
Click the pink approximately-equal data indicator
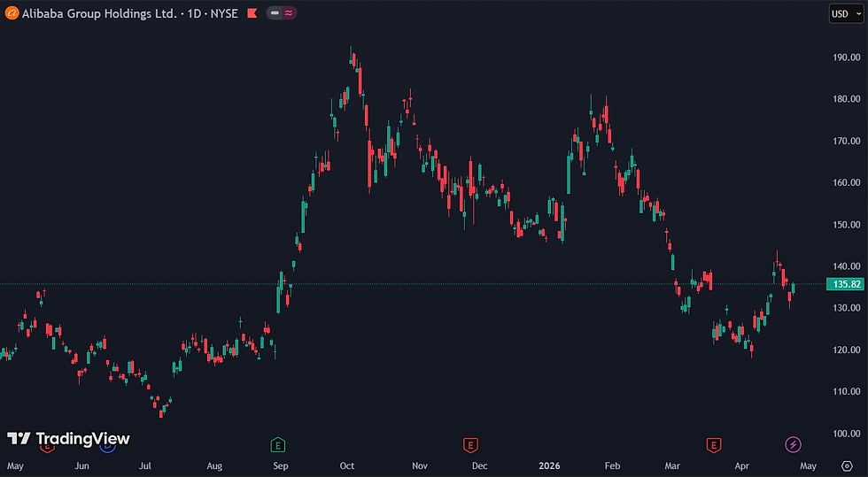tap(289, 12)
